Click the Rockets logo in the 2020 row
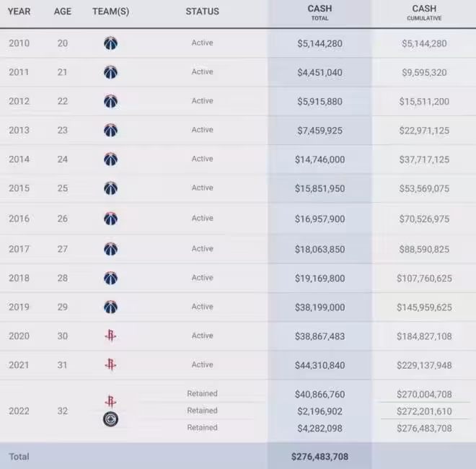This screenshot has width=476, height=469. point(110,336)
